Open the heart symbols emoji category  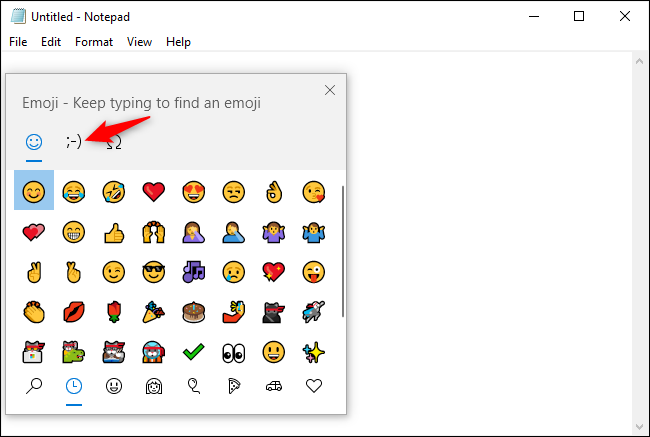[313, 387]
